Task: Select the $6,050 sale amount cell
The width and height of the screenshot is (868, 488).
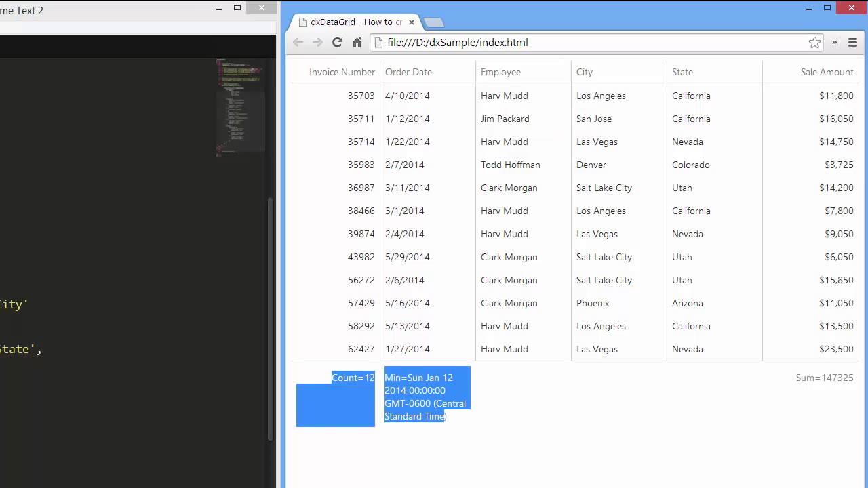Action: (x=839, y=257)
